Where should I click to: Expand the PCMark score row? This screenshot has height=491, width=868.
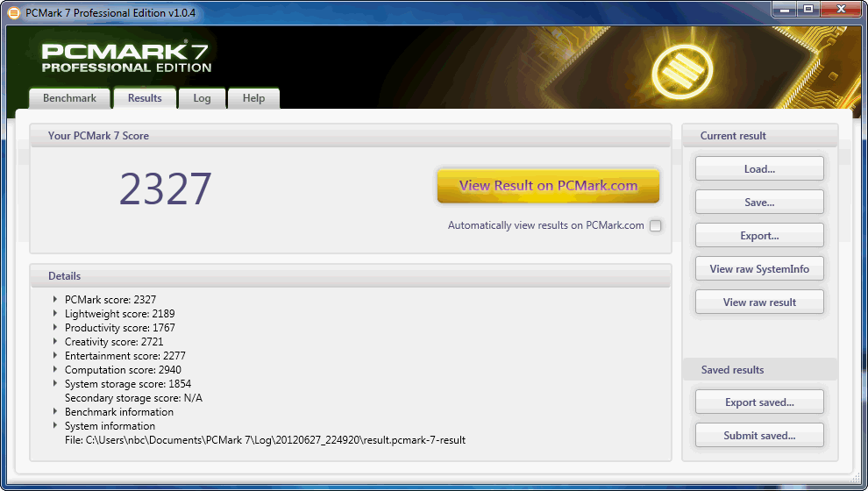[55, 299]
